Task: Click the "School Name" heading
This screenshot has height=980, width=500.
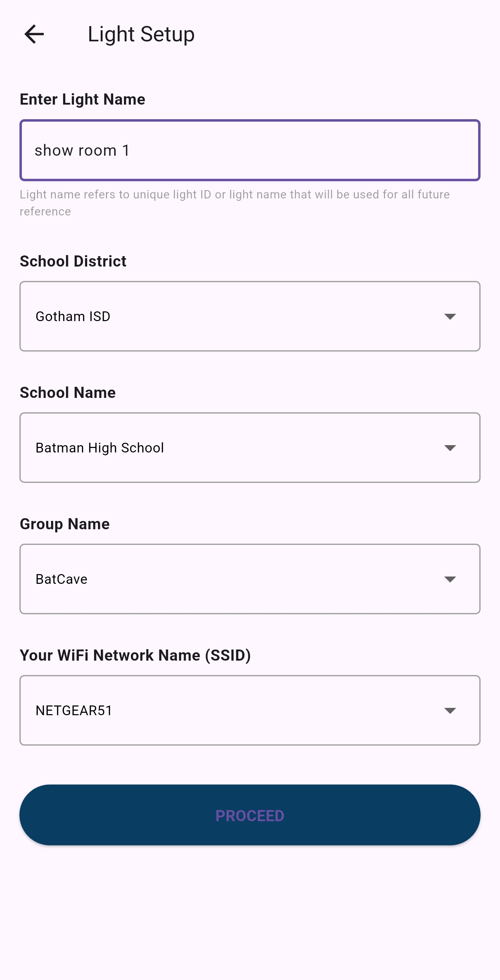Action: click(x=68, y=393)
